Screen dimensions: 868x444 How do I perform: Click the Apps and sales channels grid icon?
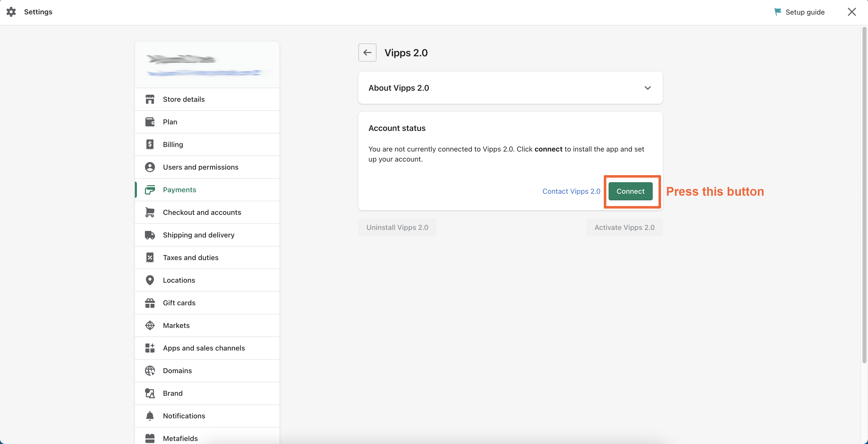[x=150, y=348]
